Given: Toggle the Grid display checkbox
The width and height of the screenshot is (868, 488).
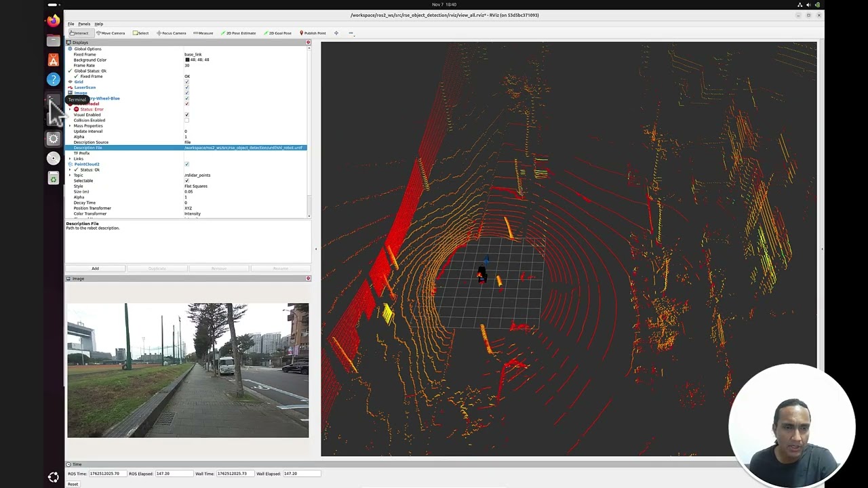Looking at the screenshot, I should (x=186, y=82).
